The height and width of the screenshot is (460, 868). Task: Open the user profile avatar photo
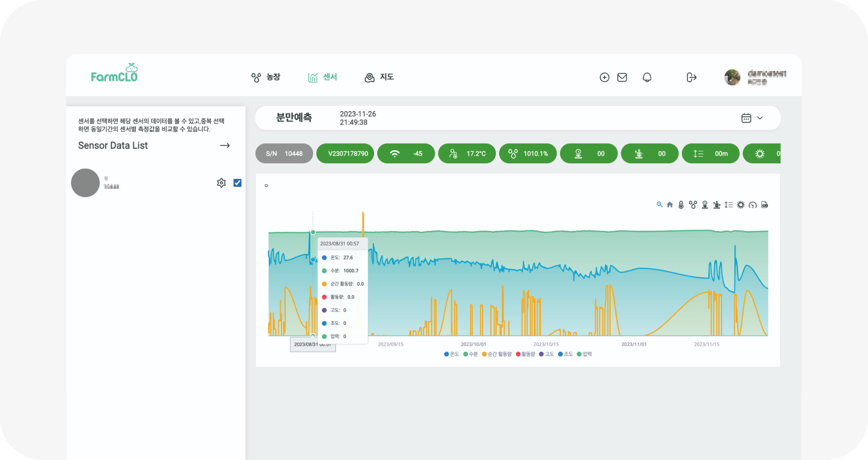pos(732,77)
